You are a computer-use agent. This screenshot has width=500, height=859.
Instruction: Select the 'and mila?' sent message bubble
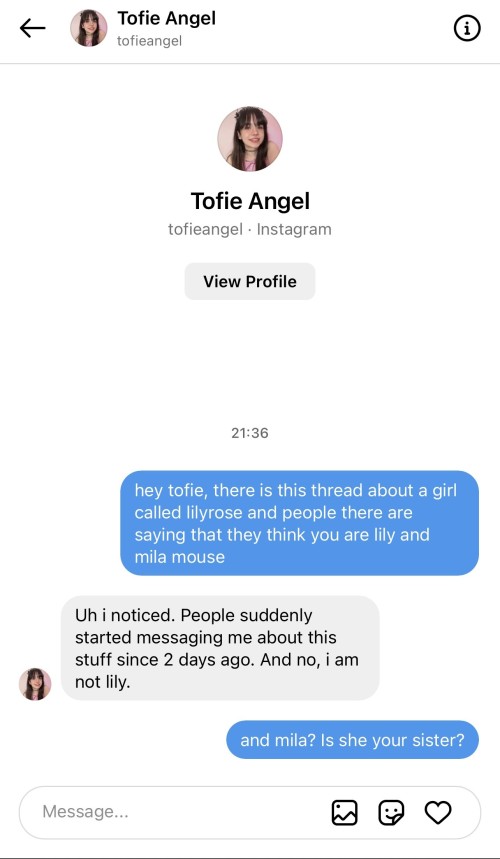click(353, 740)
